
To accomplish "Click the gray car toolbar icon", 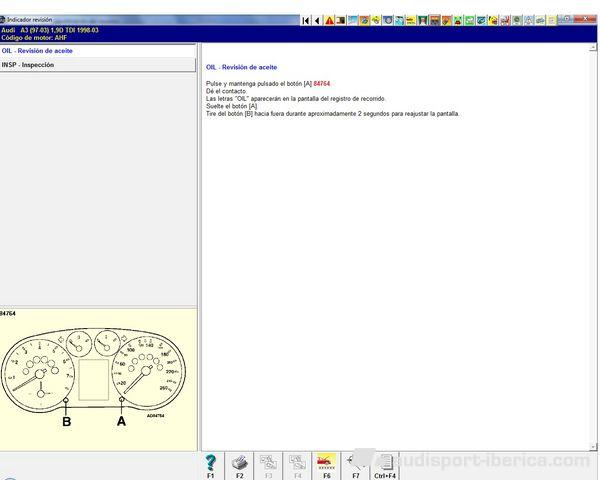I will (540, 20).
